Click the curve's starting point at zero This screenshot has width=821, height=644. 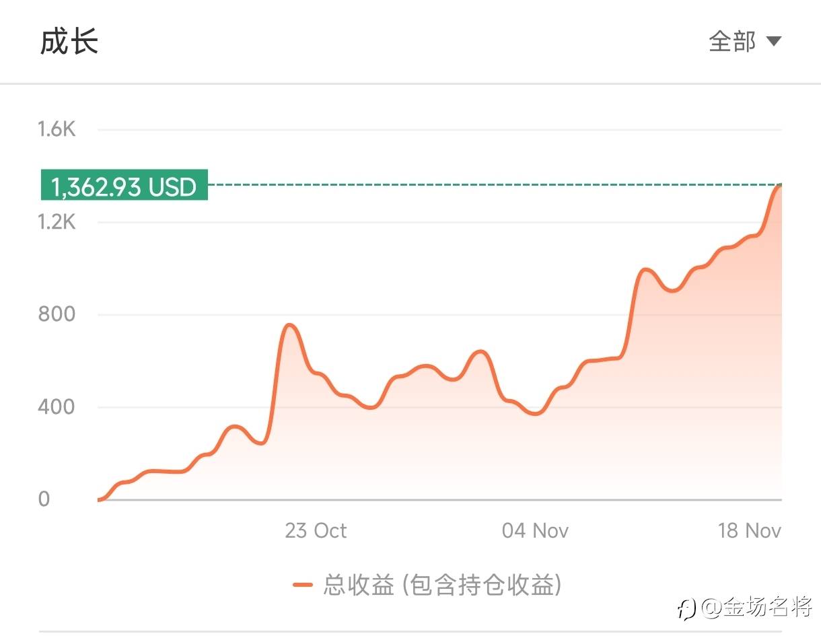[100, 499]
